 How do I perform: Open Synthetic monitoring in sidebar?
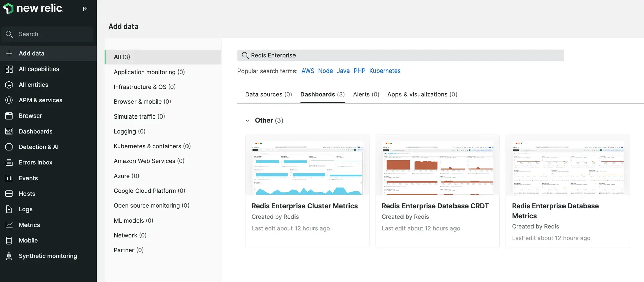pyautogui.click(x=48, y=256)
